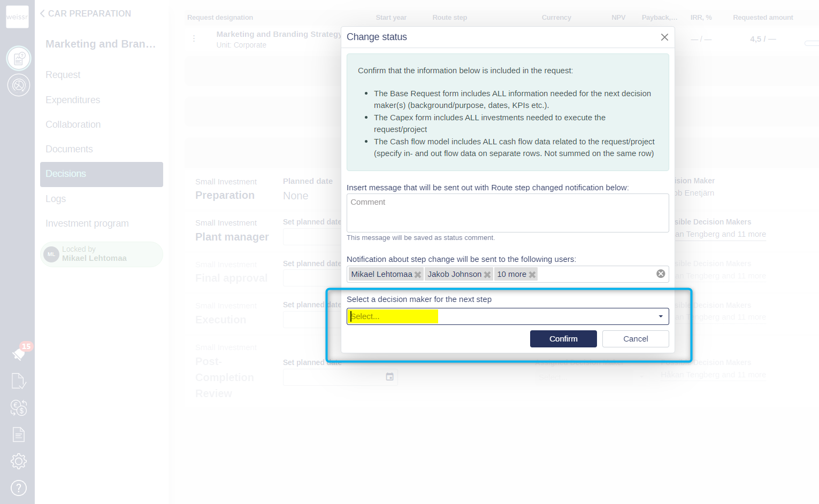Click the document with checkmark sidebar icon
The image size is (819, 504).
click(19, 381)
